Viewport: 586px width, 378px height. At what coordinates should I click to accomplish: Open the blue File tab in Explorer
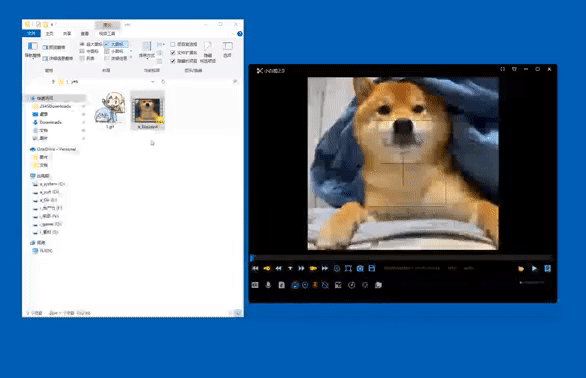pyautogui.click(x=31, y=34)
